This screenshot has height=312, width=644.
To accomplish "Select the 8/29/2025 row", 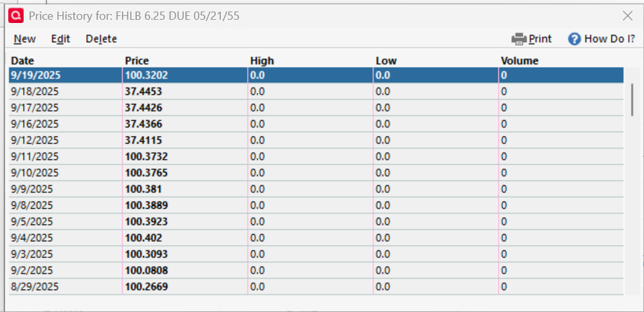I will [316, 286].
